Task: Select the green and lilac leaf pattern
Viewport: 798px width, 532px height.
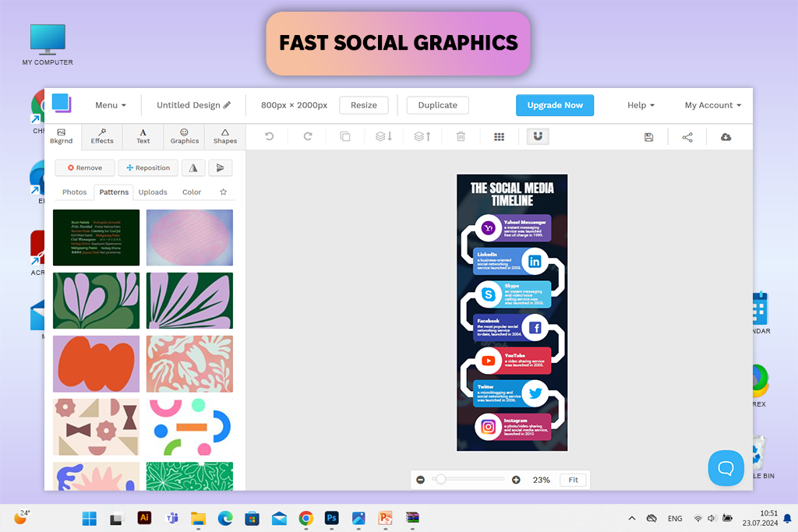Action: click(96, 301)
